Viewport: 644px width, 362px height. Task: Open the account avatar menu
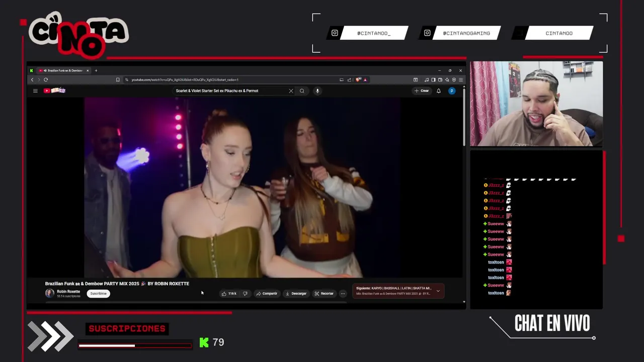452,91
